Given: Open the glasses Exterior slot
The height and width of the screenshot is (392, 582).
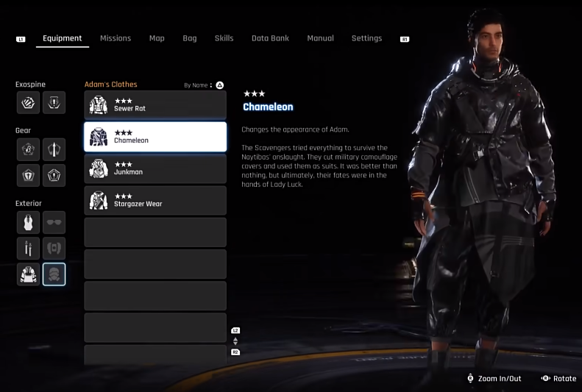Looking at the screenshot, I should [x=54, y=223].
